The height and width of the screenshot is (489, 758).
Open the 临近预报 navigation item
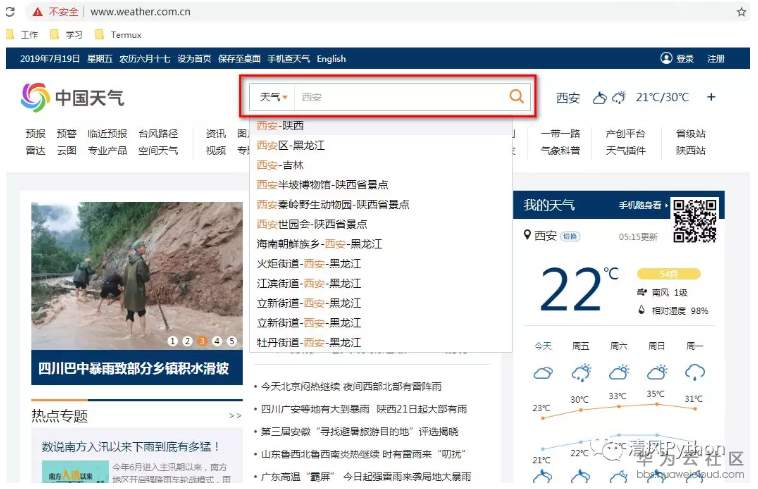107,133
